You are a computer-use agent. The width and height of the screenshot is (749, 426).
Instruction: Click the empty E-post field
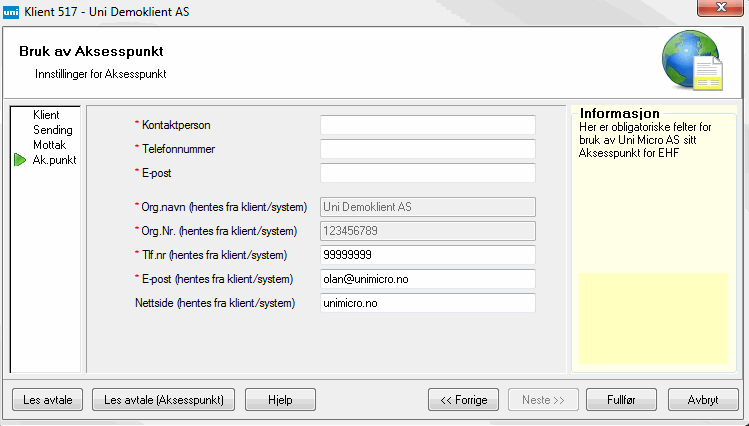pos(427,174)
